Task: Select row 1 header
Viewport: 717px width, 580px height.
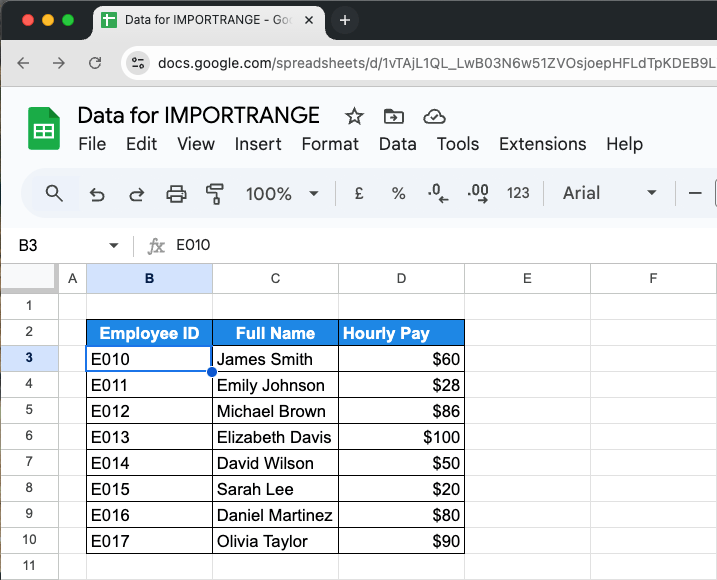Action: pos(29,306)
